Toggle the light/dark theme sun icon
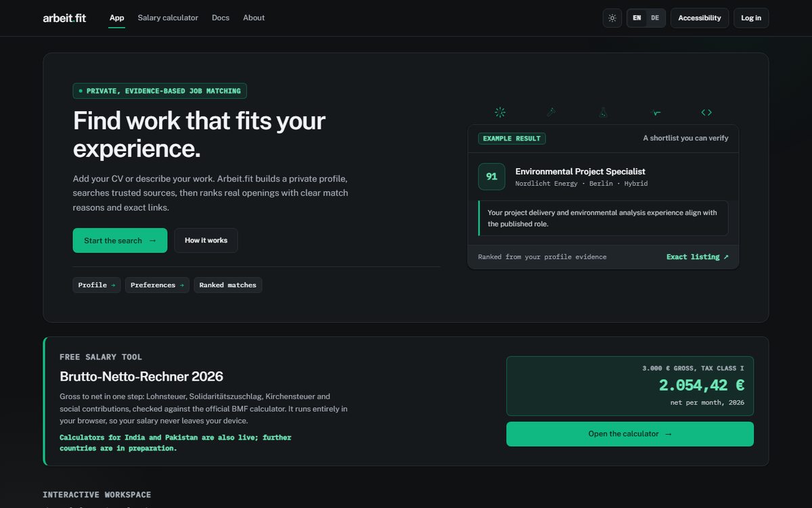 [x=612, y=18]
